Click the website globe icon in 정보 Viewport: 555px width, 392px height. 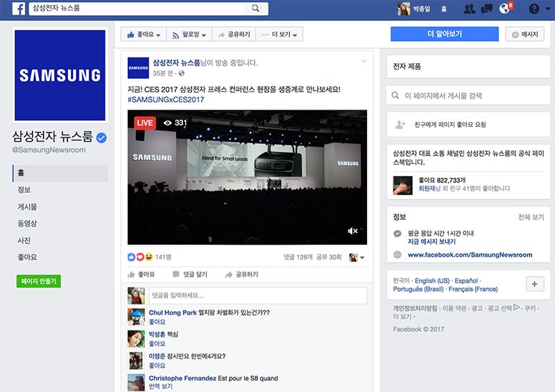click(398, 255)
